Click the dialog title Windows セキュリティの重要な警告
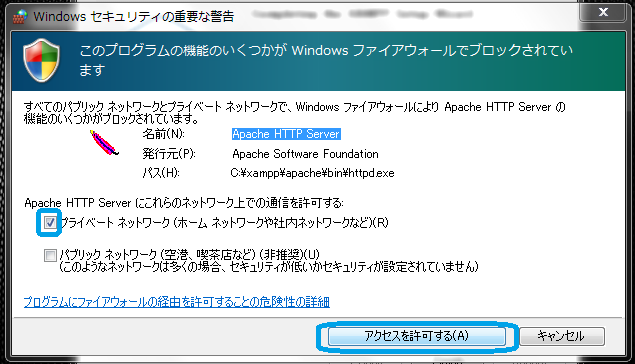The height and width of the screenshot is (364, 635). pyautogui.click(x=134, y=17)
